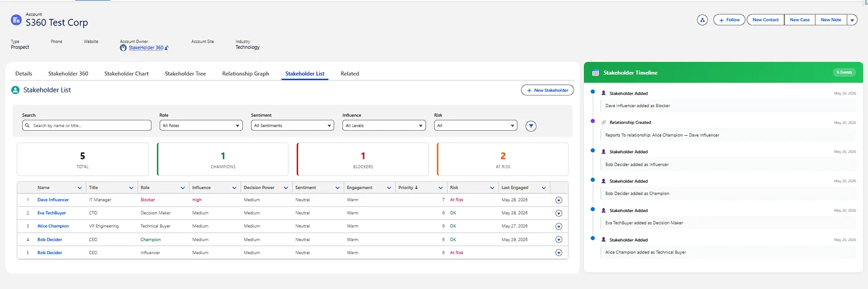Select the Stakeholder List tab

pos(305,73)
